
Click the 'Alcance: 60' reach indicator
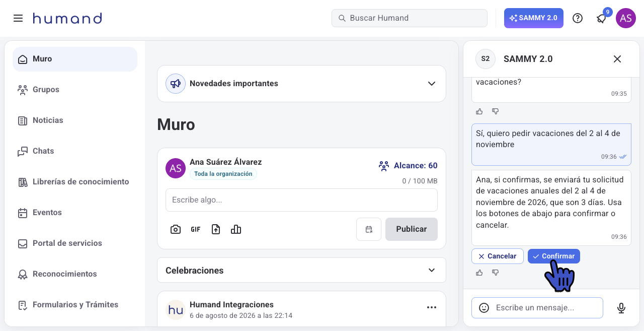click(408, 165)
